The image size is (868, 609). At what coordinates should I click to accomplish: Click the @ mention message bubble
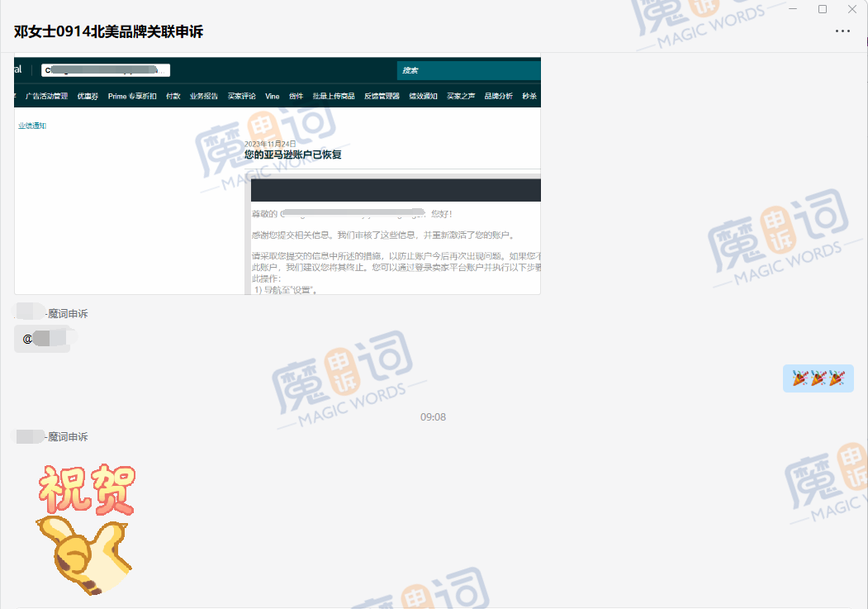tap(43, 339)
